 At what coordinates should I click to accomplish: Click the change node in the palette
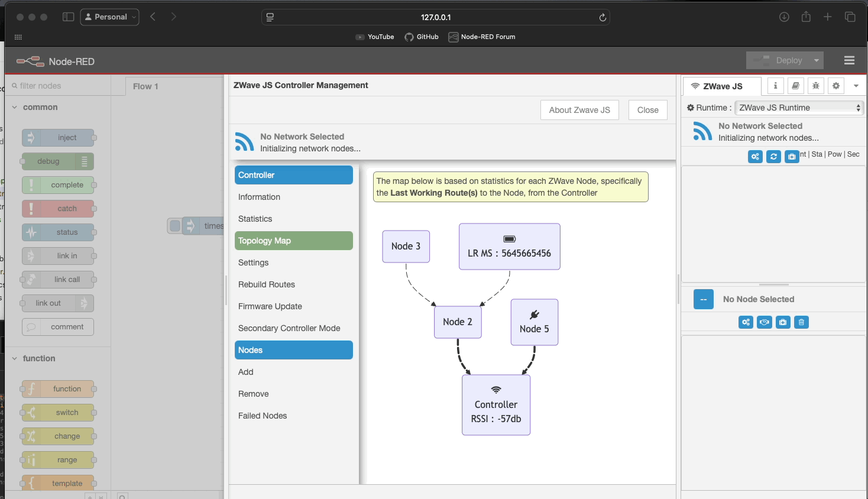[58, 436]
